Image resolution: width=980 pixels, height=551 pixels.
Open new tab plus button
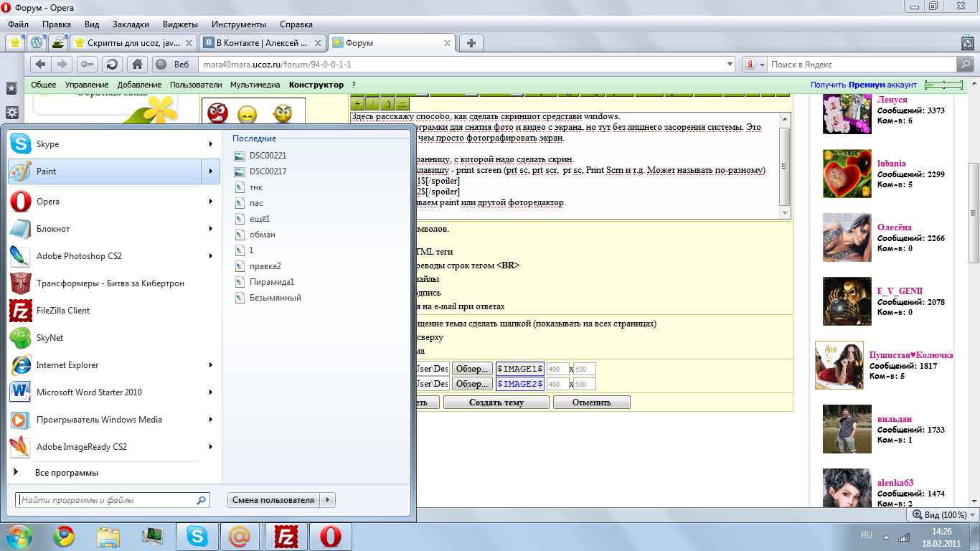click(x=471, y=43)
